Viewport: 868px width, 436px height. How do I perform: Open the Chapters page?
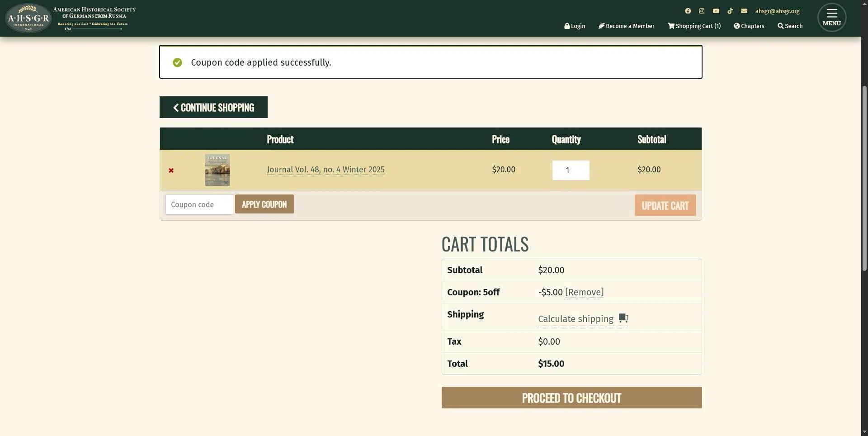749,26
